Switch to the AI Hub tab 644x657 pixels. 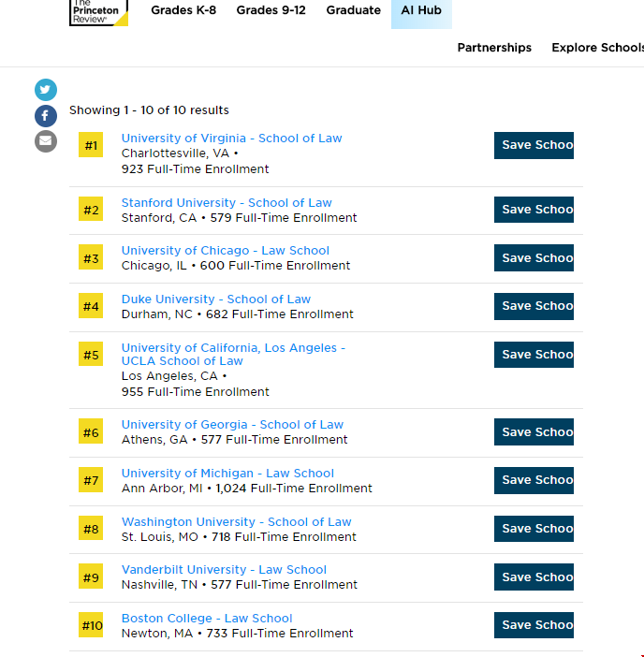point(421,10)
